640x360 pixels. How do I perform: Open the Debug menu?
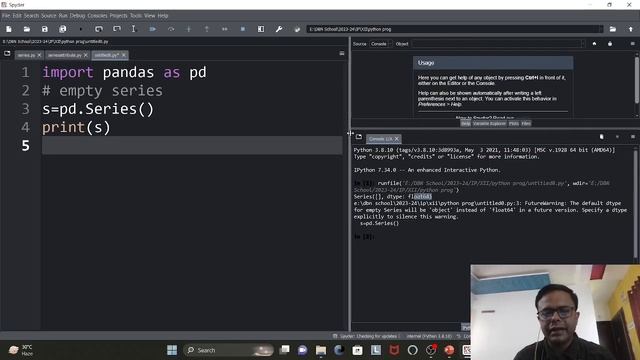pyautogui.click(x=77, y=16)
